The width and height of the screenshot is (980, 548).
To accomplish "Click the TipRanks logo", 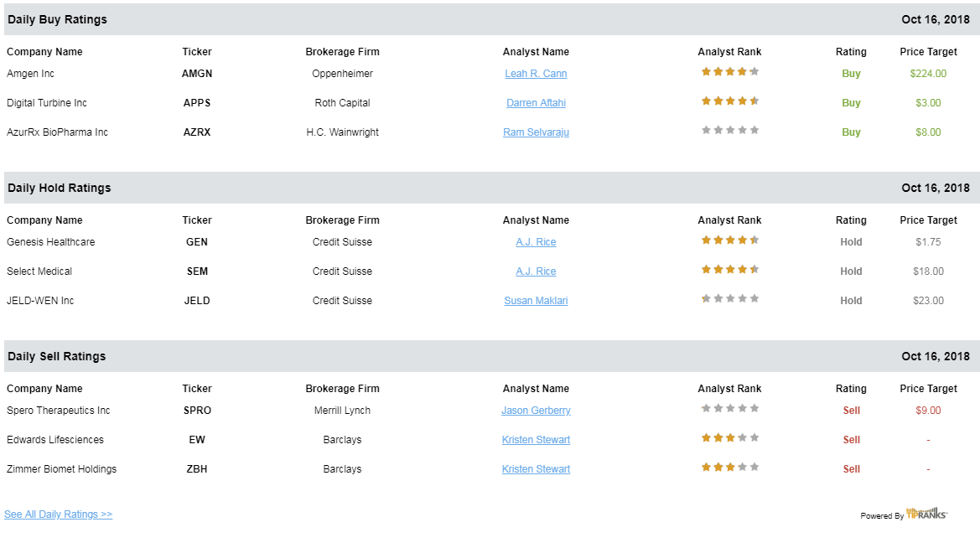I will (926, 514).
